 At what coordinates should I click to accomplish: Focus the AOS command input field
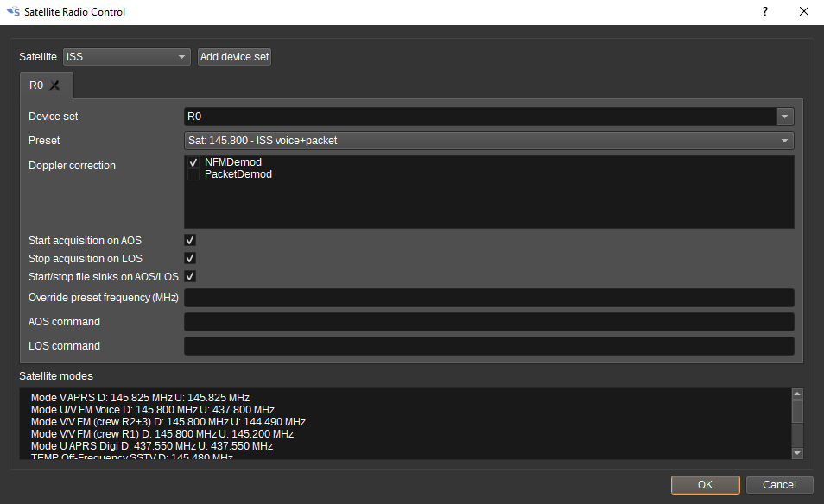pos(489,322)
